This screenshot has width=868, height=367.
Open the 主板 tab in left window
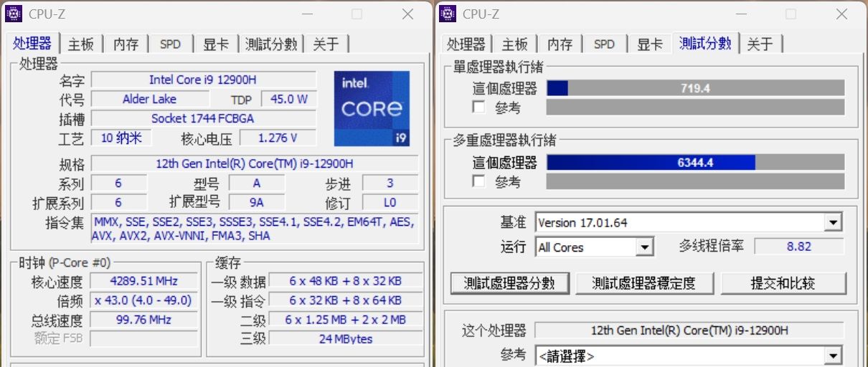tap(81, 44)
